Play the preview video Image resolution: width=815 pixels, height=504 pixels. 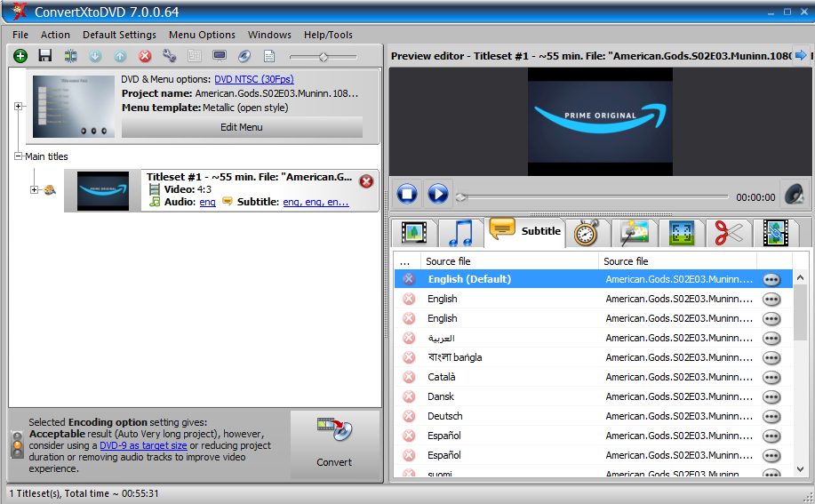(x=437, y=195)
